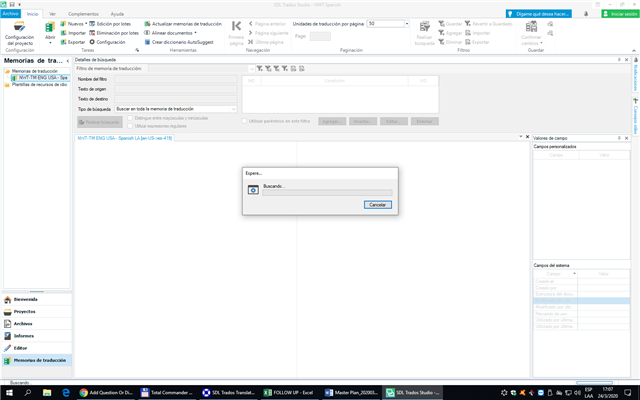Go to Última página
This screenshot has height=400, width=640.
[265, 42]
